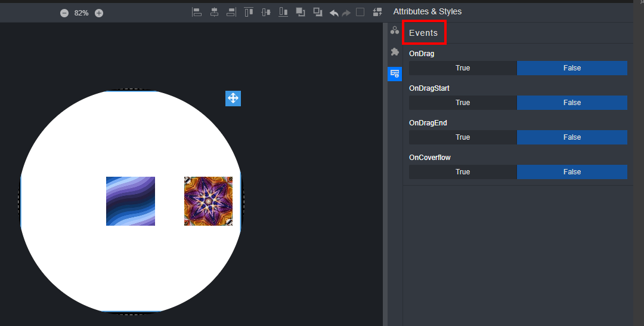Click the align horizontal centers icon

214,12
